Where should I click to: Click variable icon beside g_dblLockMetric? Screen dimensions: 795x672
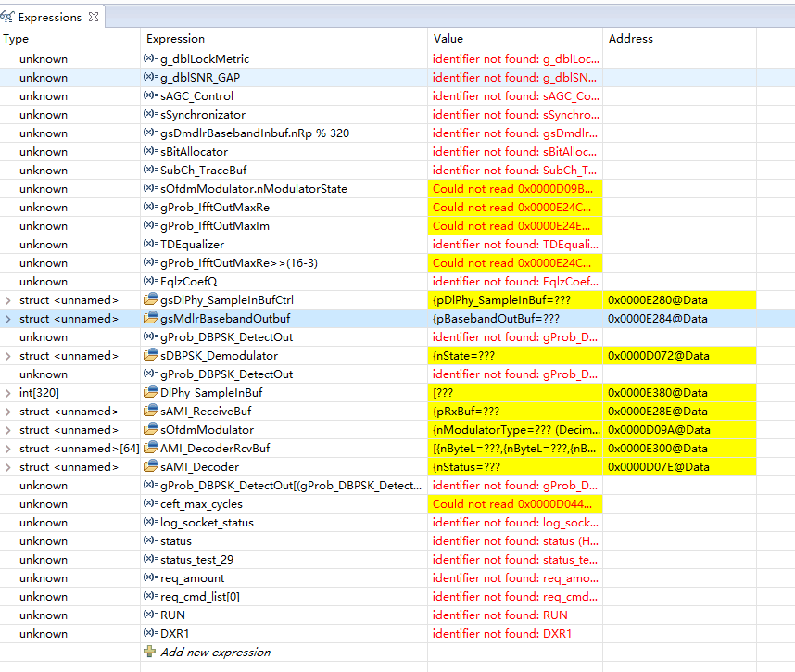[151, 58]
